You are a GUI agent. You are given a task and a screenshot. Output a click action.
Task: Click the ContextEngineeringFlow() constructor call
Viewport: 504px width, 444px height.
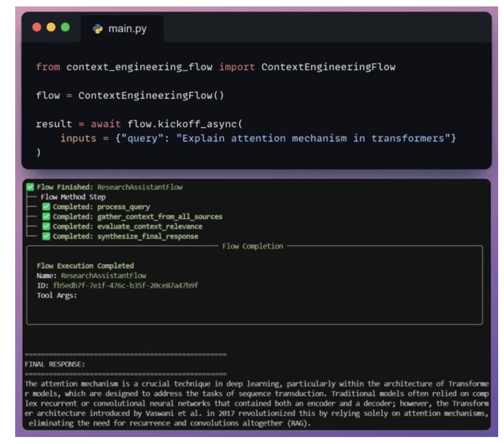pyautogui.click(x=151, y=96)
